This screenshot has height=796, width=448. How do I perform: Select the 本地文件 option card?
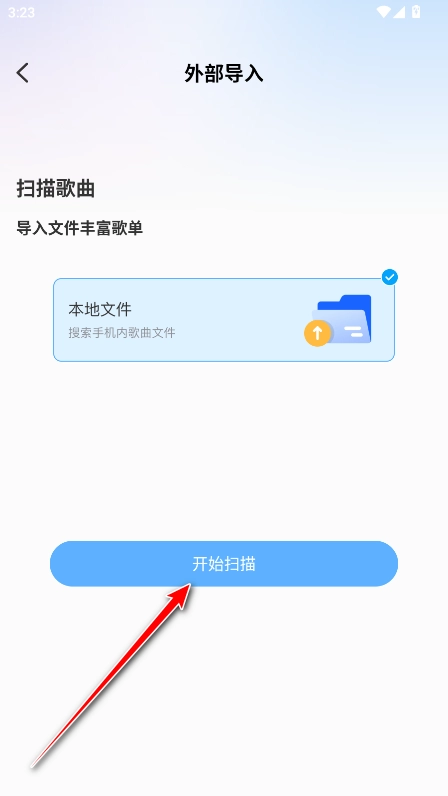coord(223,320)
